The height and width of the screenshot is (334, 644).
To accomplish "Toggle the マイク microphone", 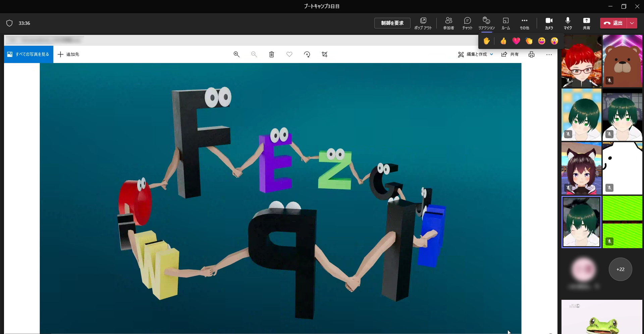I will tap(568, 23).
